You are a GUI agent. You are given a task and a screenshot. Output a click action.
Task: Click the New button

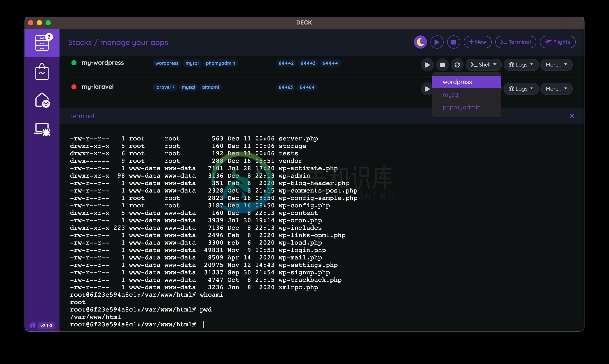(477, 42)
